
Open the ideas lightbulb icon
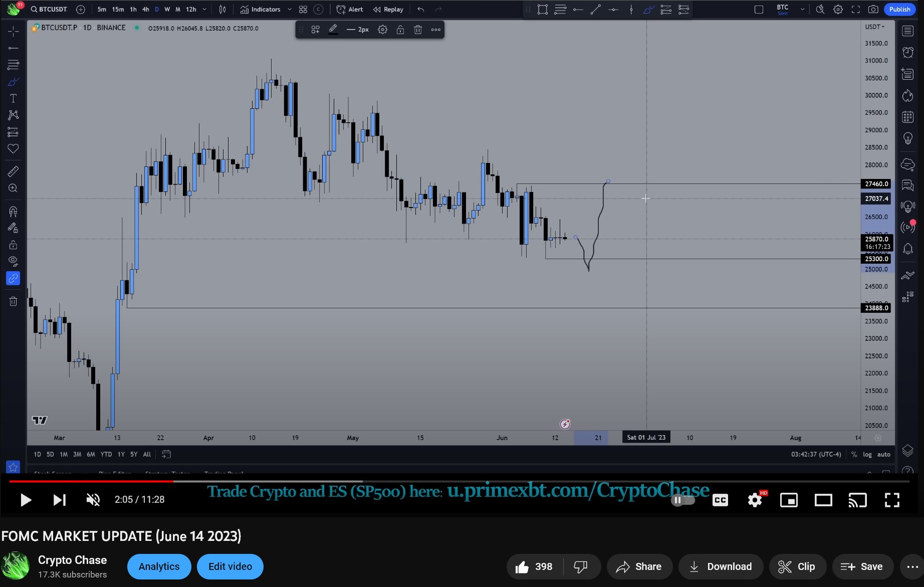coord(907,139)
